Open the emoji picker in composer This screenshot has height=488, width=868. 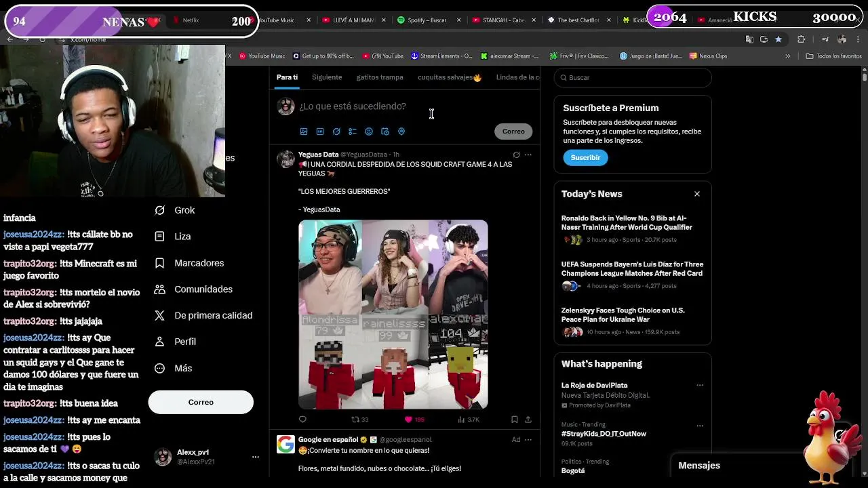click(369, 131)
